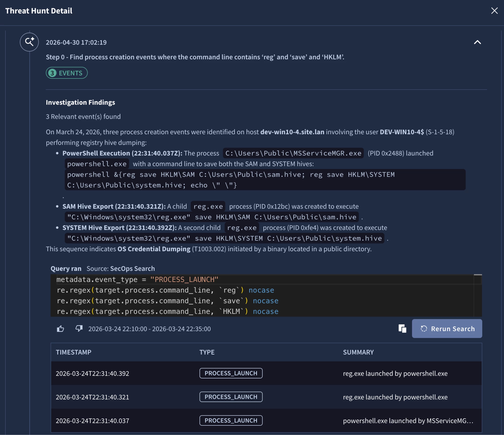Select the 22:31:40.321 event row timestamp
Image resolution: width=504 pixels, height=435 pixels.
click(93, 397)
